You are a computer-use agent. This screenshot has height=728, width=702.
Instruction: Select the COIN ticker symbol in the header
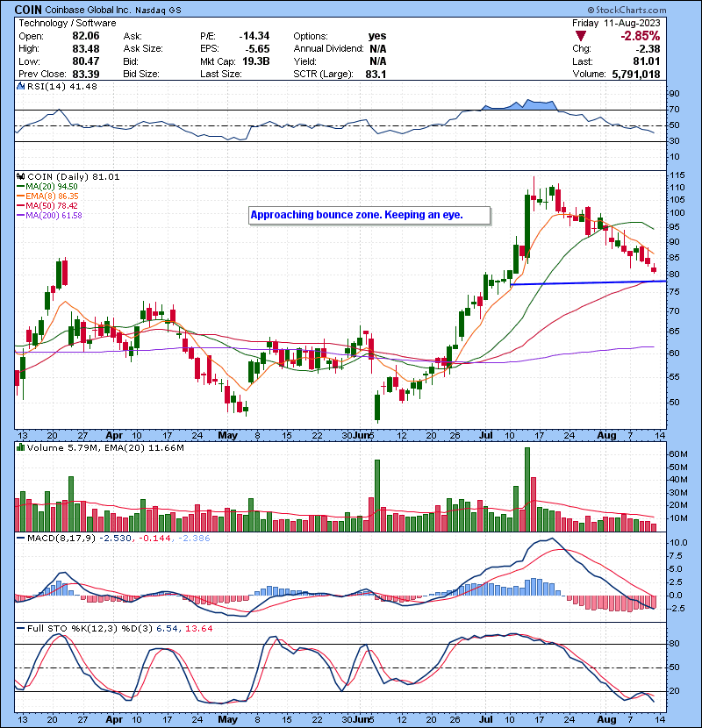[x=28, y=10]
